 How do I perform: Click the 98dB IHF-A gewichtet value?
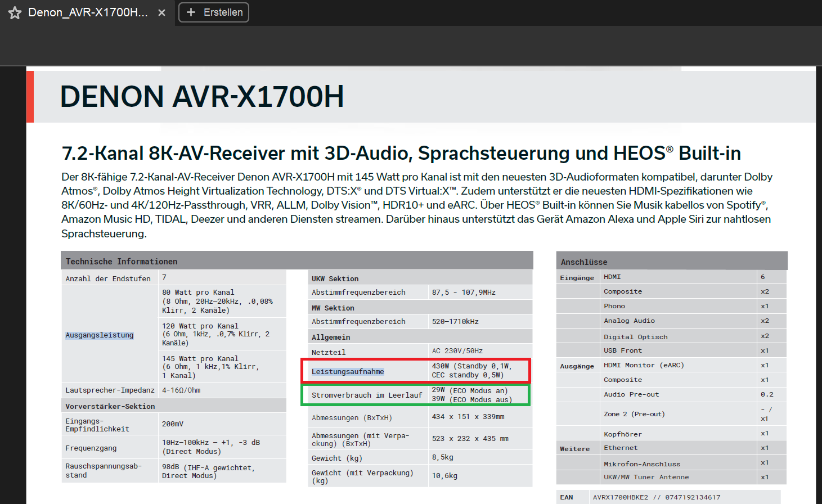[x=208, y=471]
